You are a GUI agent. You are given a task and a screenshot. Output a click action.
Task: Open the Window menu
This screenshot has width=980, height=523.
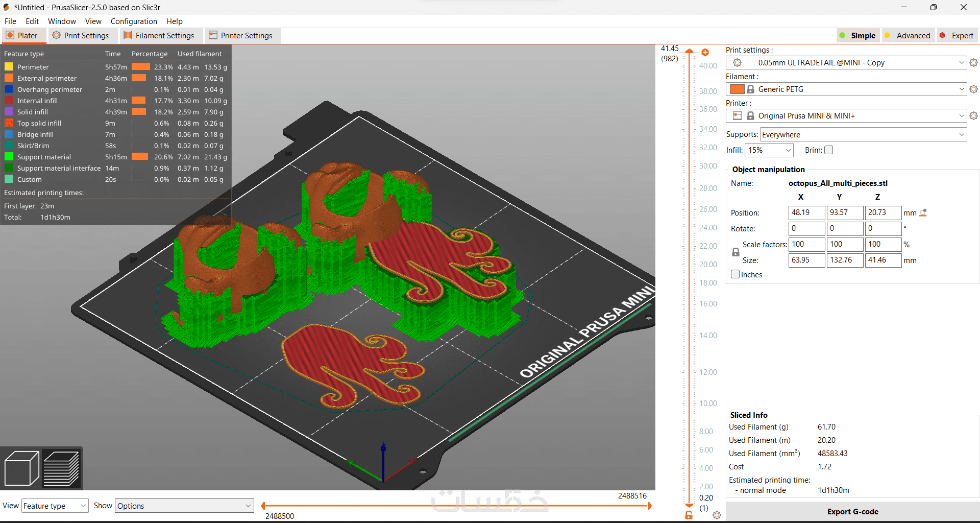(x=62, y=21)
